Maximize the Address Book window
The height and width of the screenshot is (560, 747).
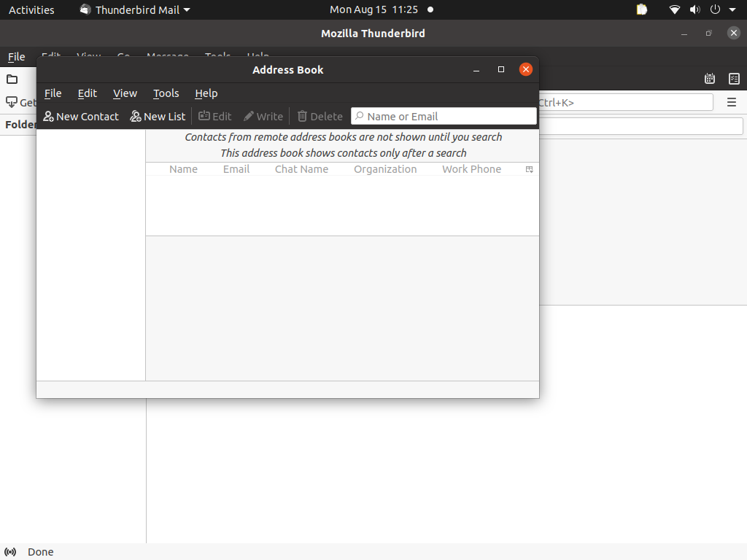point(500,69)
